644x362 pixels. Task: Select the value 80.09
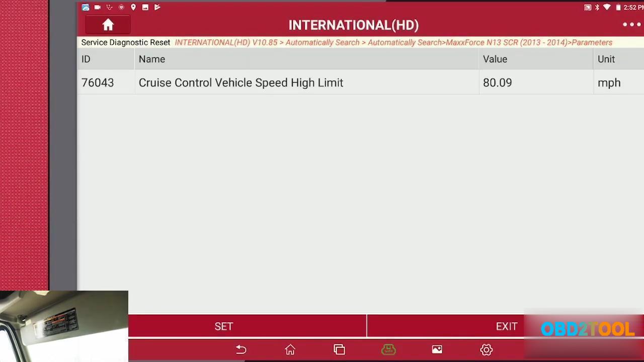click(497, 83)
